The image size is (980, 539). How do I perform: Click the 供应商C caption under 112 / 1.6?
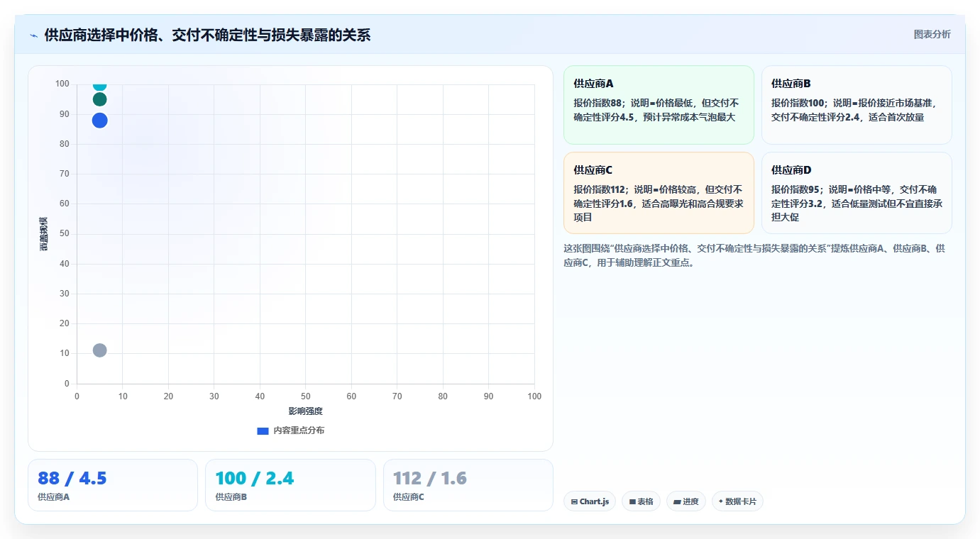[409, 497]
